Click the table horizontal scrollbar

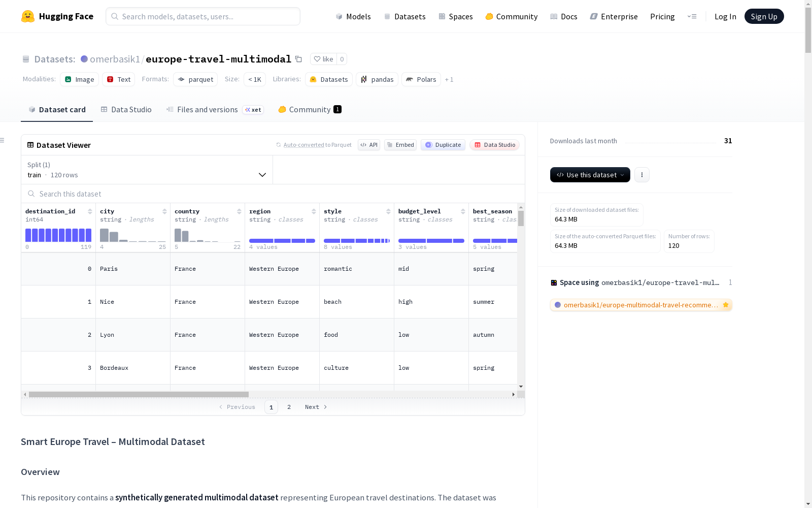[x=139, y=394]
